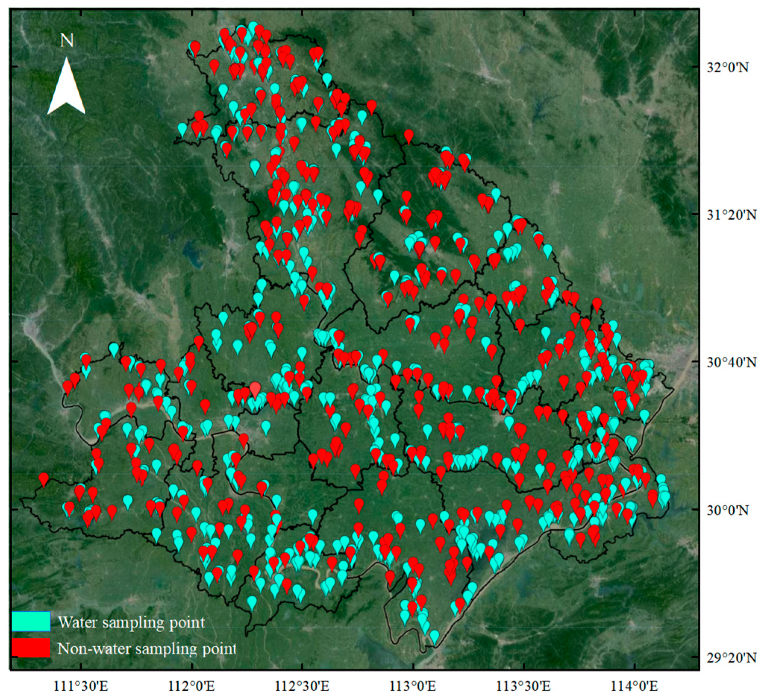
Task: Click the 114°0'E longitude label
Action: (634, 687)
